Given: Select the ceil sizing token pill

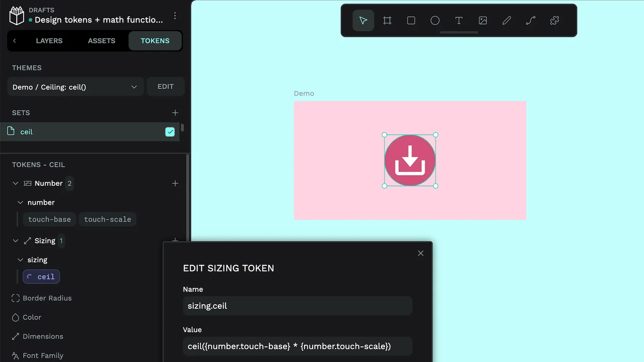Looking at the screenshot, I should click(41, 277).
